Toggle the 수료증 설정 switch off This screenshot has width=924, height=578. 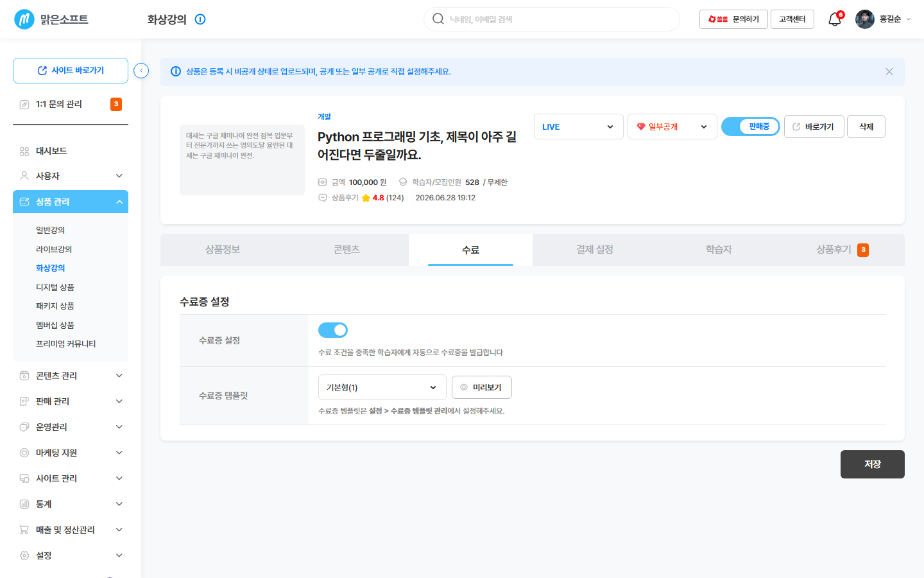coord(333,330)
